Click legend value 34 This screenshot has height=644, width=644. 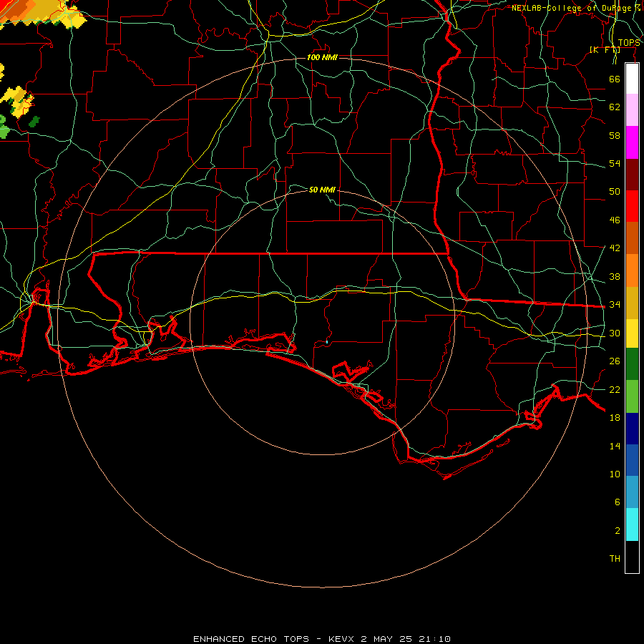(x=615, y=305)
